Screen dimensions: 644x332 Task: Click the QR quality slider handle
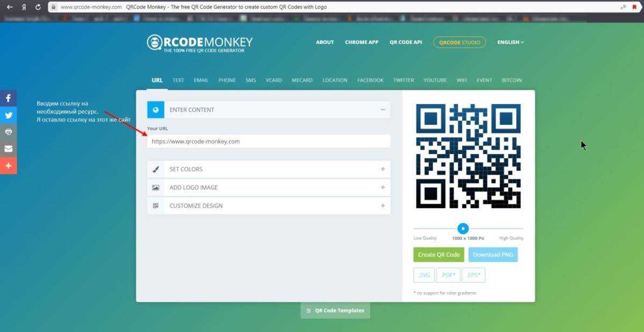463,228
